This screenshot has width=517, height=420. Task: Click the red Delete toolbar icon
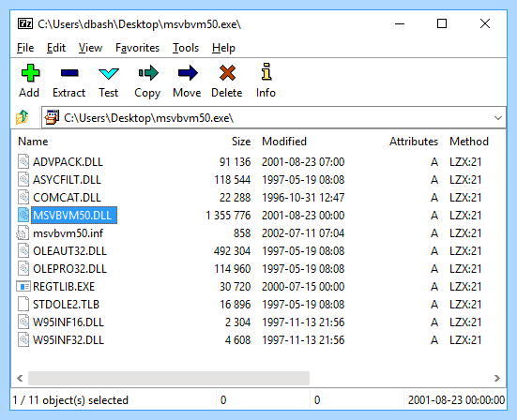[x=227, y=73]
